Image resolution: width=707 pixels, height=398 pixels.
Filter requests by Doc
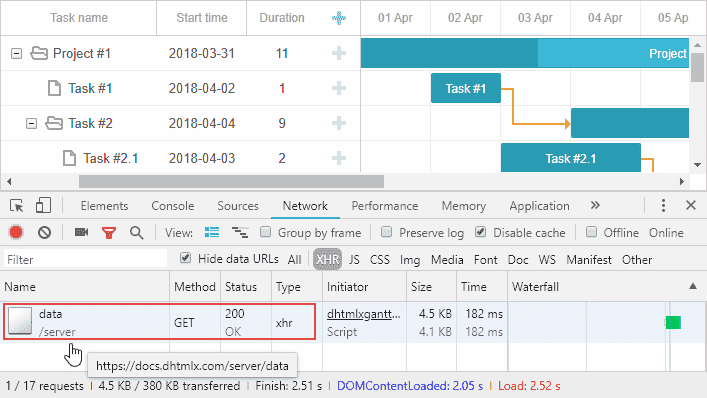[x=518, y=260]
